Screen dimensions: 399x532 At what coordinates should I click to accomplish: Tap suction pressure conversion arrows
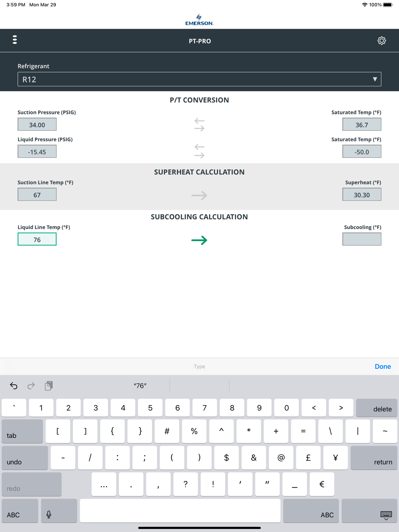tap(199, 125)
